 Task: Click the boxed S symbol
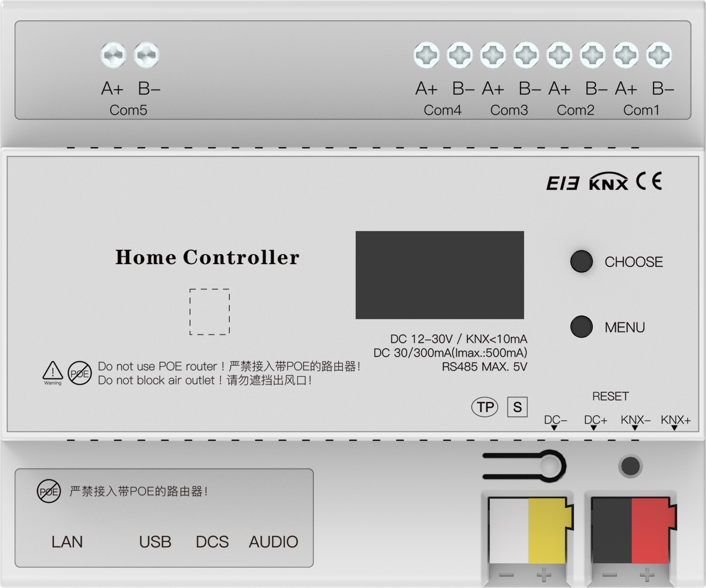point(517,407)
